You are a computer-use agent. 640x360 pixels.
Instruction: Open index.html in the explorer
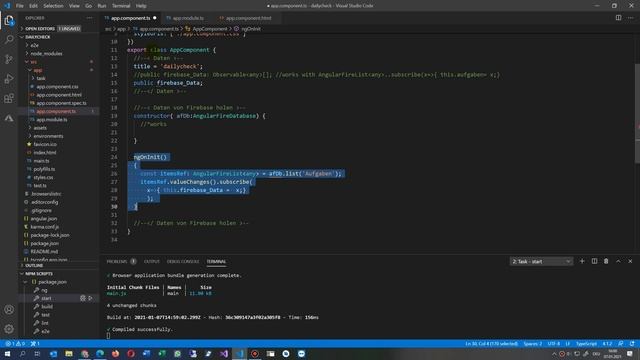coord(45,153)
